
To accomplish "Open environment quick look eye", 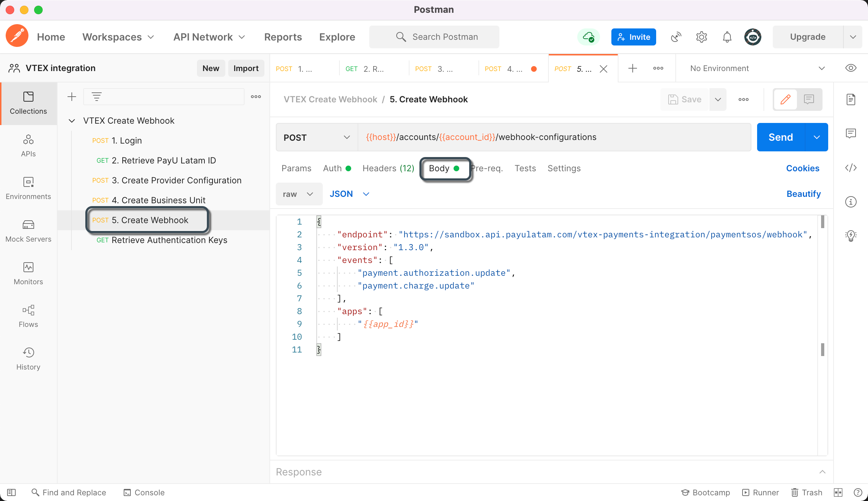I will [851, 68].
